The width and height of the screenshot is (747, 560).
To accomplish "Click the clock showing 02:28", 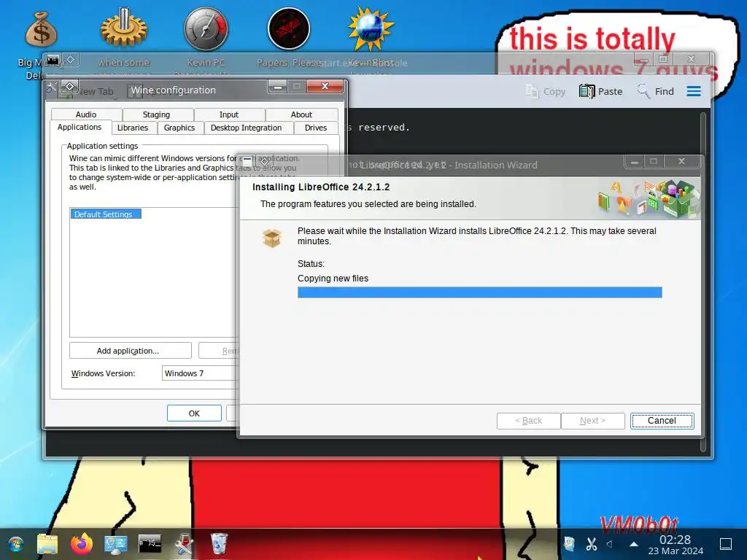I will point(675,540).
